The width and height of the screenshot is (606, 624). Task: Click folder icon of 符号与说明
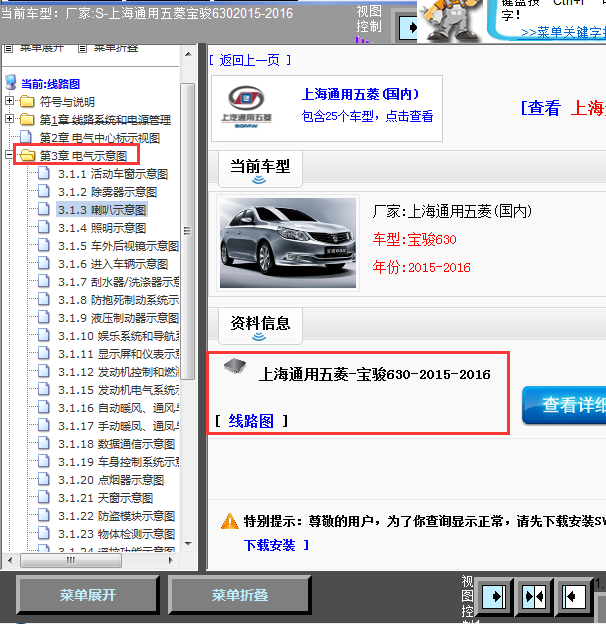point(27,101)
